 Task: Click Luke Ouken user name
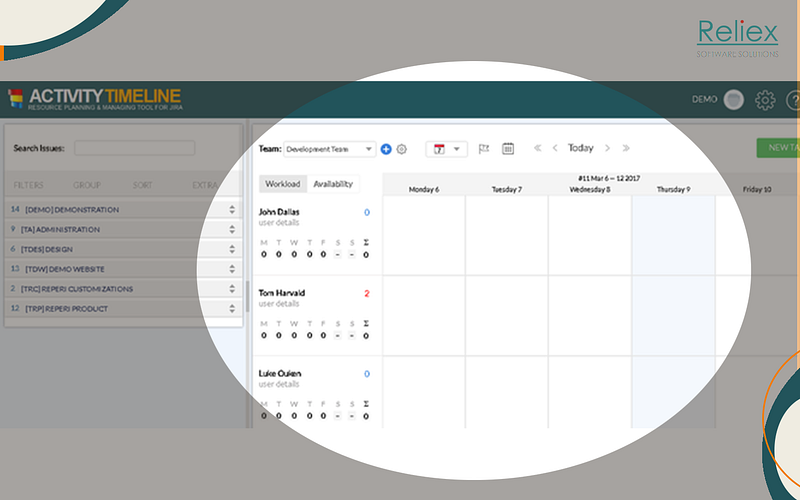[280, 373]
